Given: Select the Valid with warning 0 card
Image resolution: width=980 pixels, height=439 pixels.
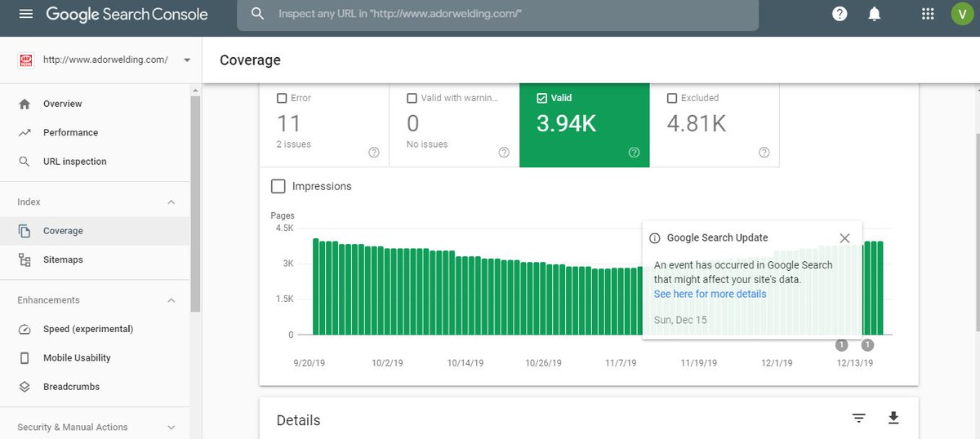Looking at the screenshot, I should 454,125.
